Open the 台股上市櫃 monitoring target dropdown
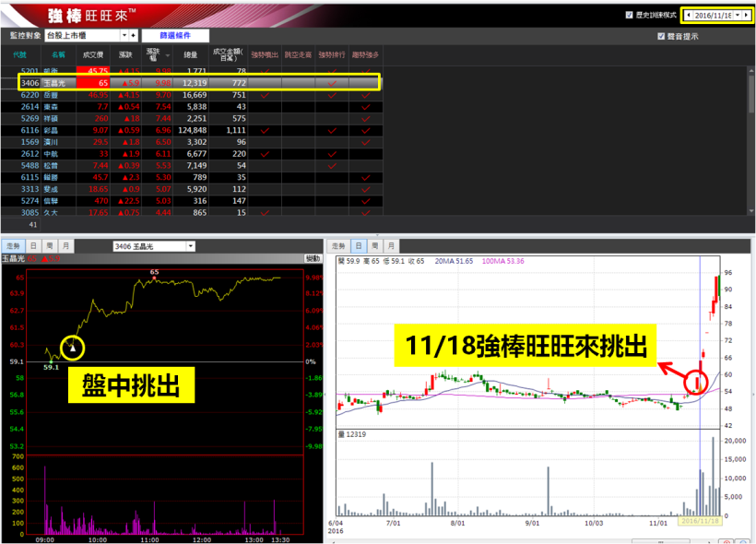 click(124, 35)
